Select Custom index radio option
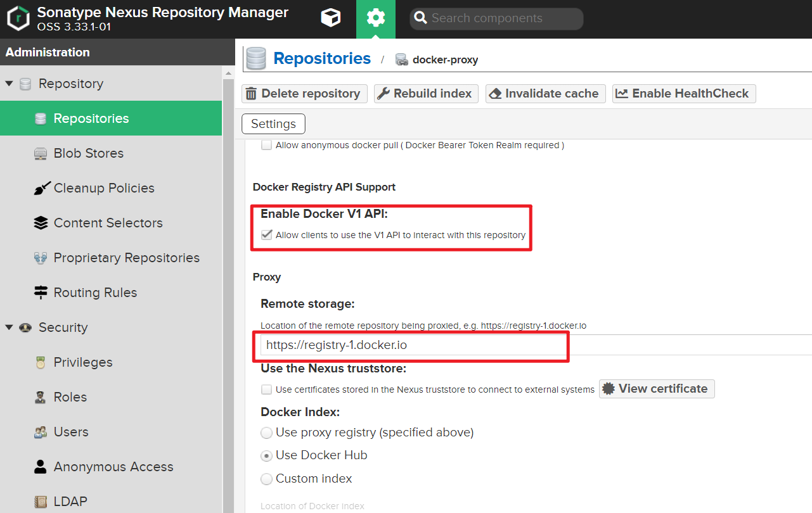 pos(267,479)
